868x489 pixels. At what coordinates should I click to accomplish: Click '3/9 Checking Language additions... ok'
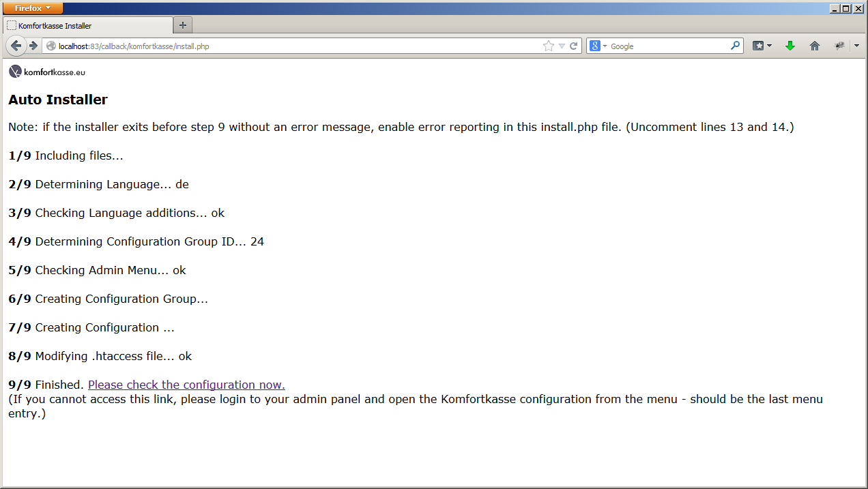coord(116,213)
